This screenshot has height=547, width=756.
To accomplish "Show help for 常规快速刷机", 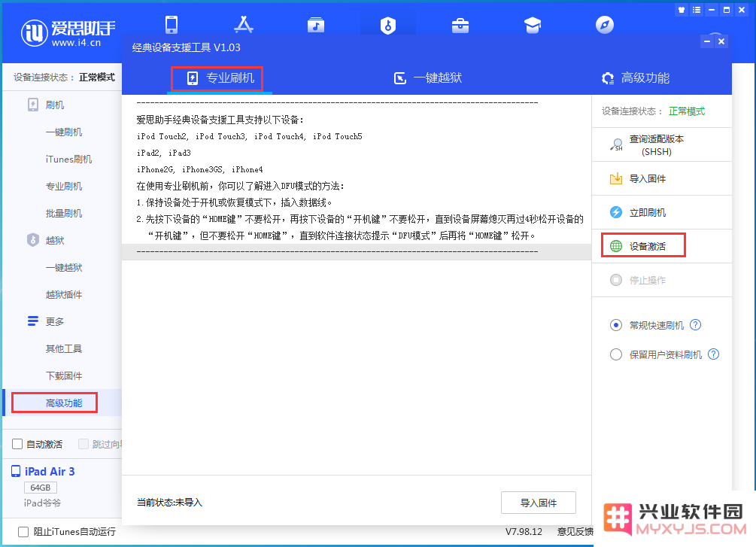I will click(x=695, y=324).
